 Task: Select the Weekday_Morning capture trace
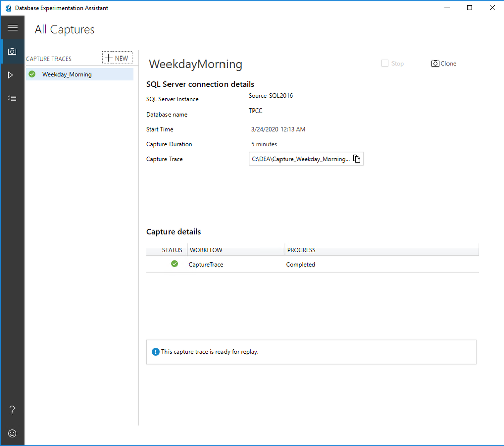tap(79, 74)
